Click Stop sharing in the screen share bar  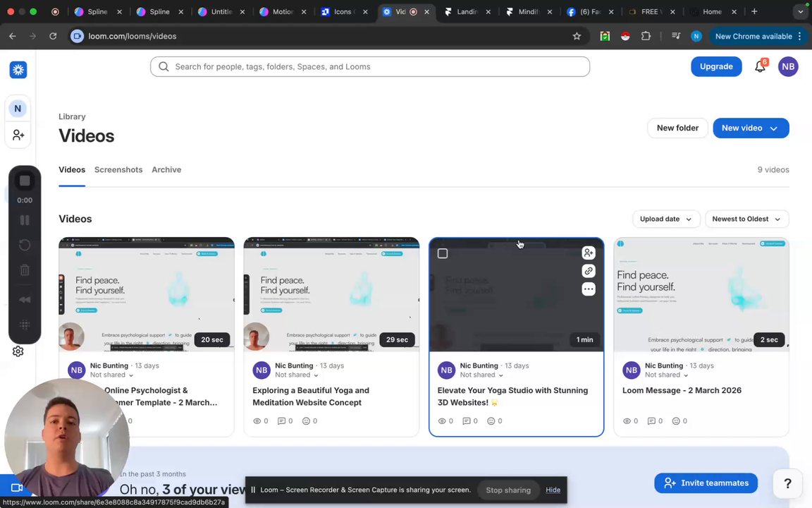[x=508, y=490]
